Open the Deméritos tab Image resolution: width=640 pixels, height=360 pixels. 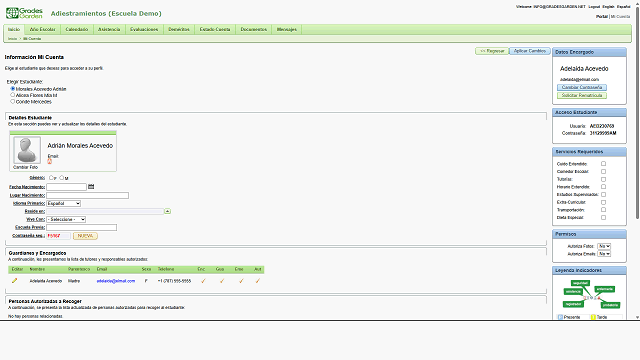pyautogui.click(x=179, y=29)
